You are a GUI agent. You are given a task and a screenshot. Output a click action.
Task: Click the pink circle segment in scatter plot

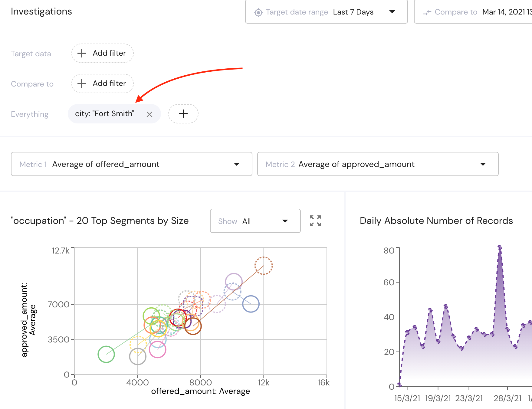[x=158, y=349]
